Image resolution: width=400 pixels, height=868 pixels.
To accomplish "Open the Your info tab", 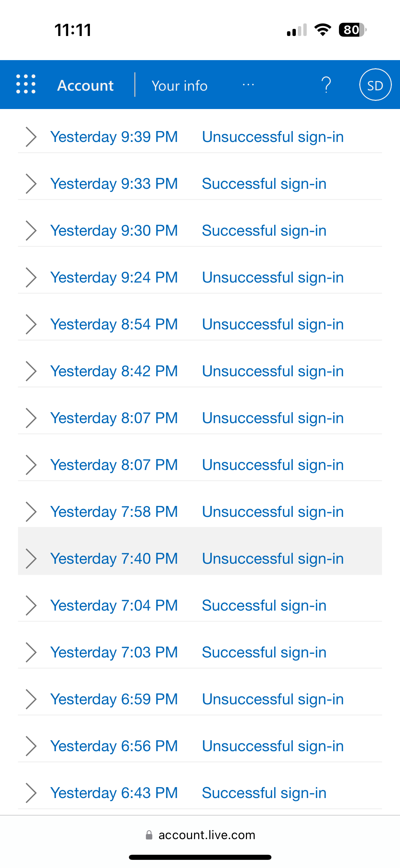I will pos(179,86).
